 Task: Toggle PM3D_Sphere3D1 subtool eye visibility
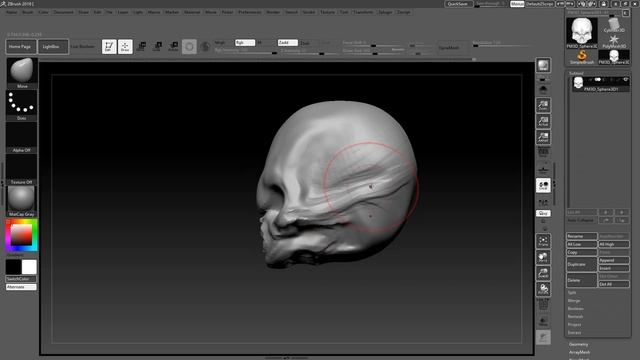coord(625,80)
